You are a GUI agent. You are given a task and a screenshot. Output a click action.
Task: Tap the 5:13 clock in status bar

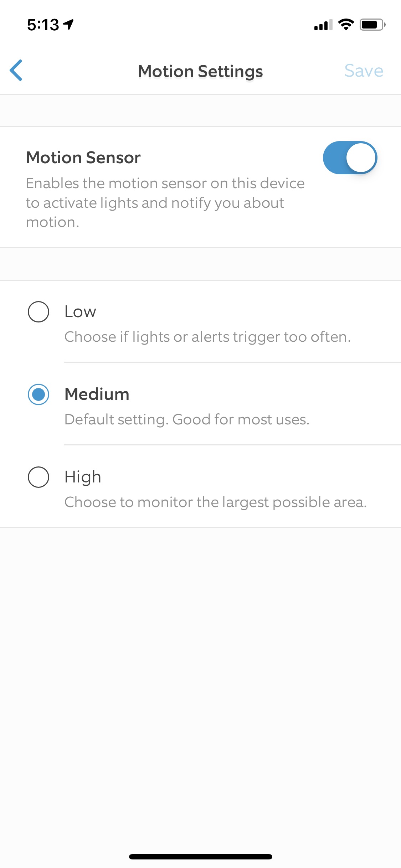43,25
